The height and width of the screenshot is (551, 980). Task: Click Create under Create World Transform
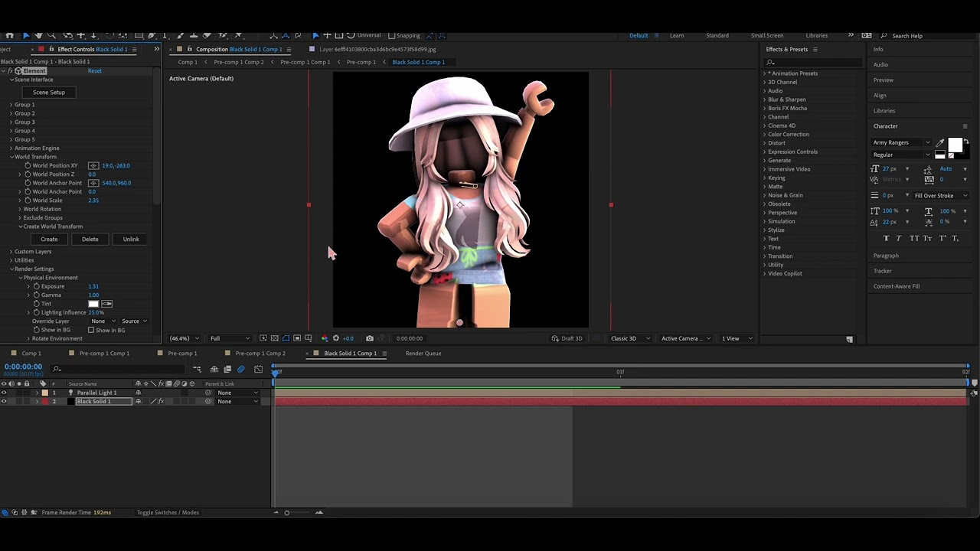point(49,240)
